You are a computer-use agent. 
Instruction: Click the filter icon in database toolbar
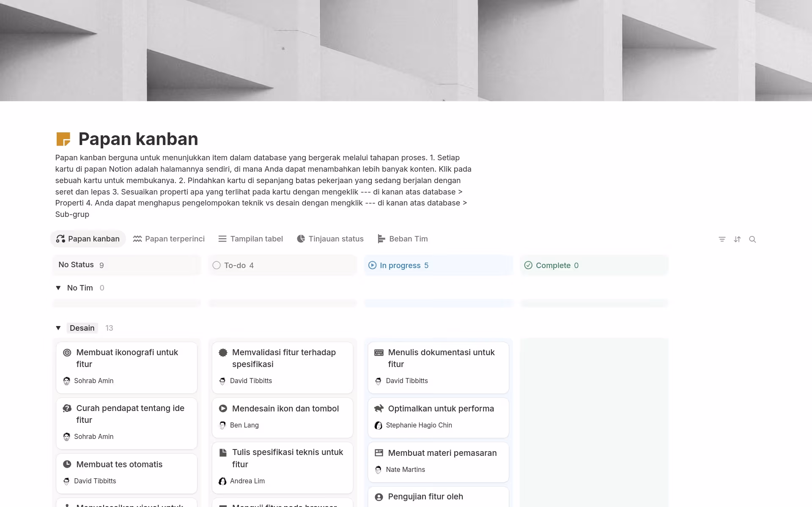point(722,239)
